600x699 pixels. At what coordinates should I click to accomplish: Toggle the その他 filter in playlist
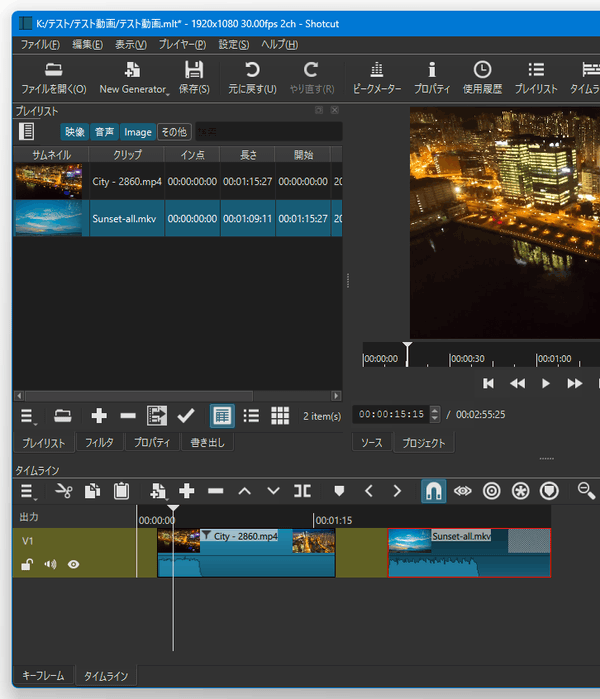174,132
